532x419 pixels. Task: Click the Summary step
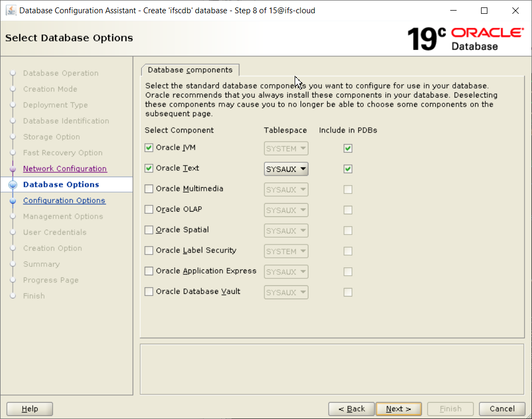(41, 264)
